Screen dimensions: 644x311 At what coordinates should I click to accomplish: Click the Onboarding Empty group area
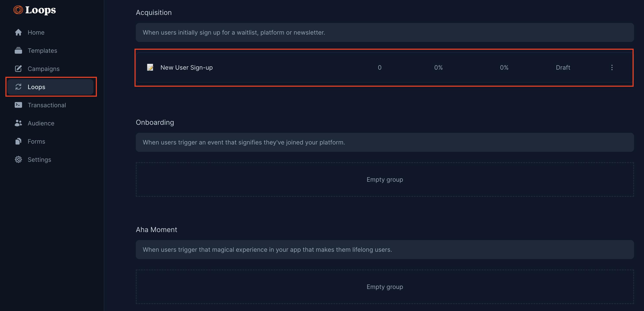[x=384, y=180]
